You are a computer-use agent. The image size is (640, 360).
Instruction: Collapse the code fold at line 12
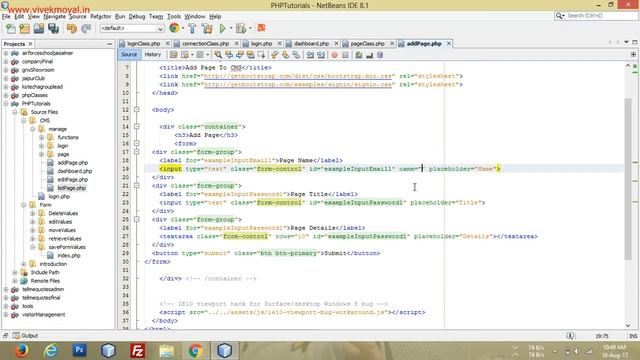136,110
